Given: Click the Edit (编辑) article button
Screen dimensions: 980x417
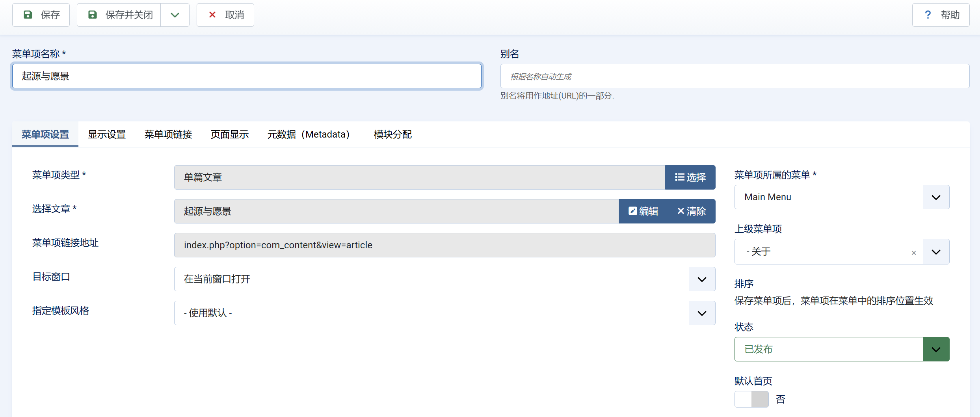Looking at the screenshot, I should point(643,211).
